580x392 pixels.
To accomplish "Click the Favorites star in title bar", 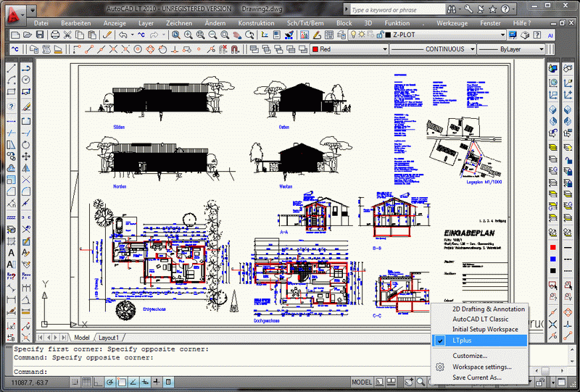I will (x=493, y=9).
